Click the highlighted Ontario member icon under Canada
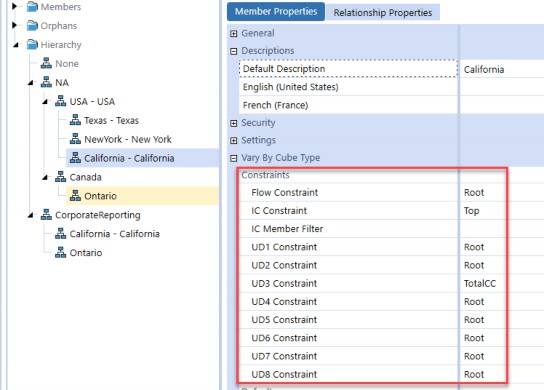Screen dimensions: 544x390 click(75, 196)
